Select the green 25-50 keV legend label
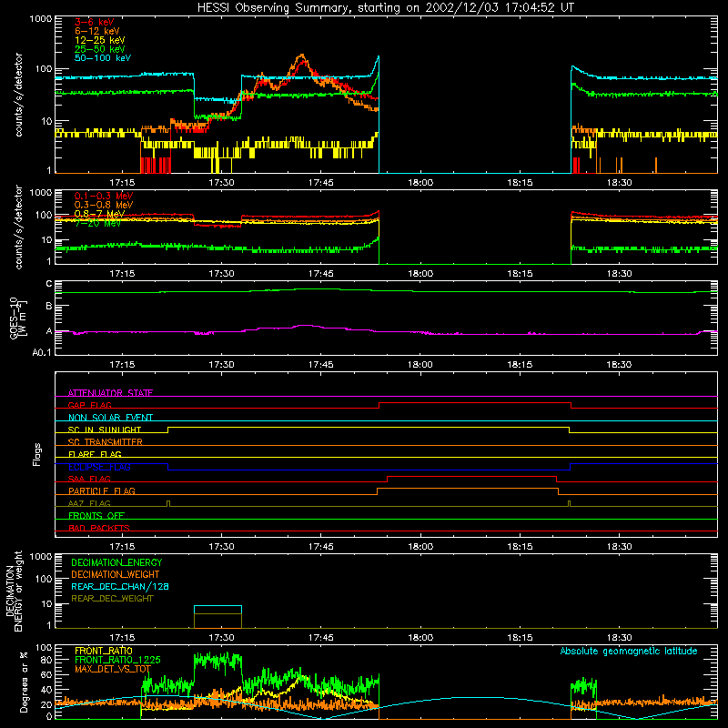This screenshot has width=728, height=728. [100, 49]
